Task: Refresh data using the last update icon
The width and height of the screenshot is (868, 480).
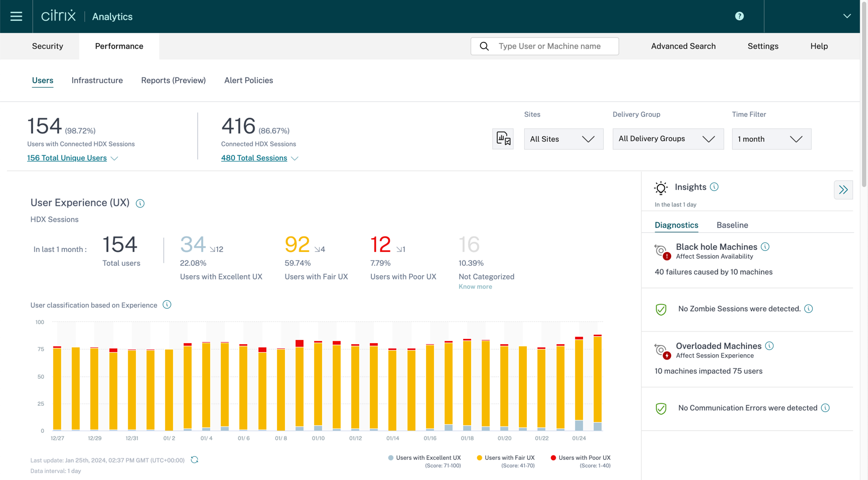Action: (195, 460)
